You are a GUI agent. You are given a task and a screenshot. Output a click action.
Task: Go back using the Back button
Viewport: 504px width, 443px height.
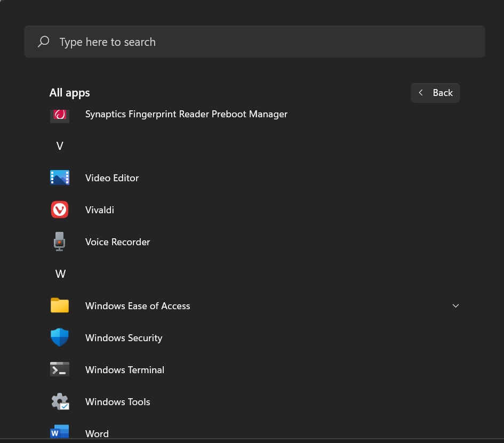pos(435,93)
